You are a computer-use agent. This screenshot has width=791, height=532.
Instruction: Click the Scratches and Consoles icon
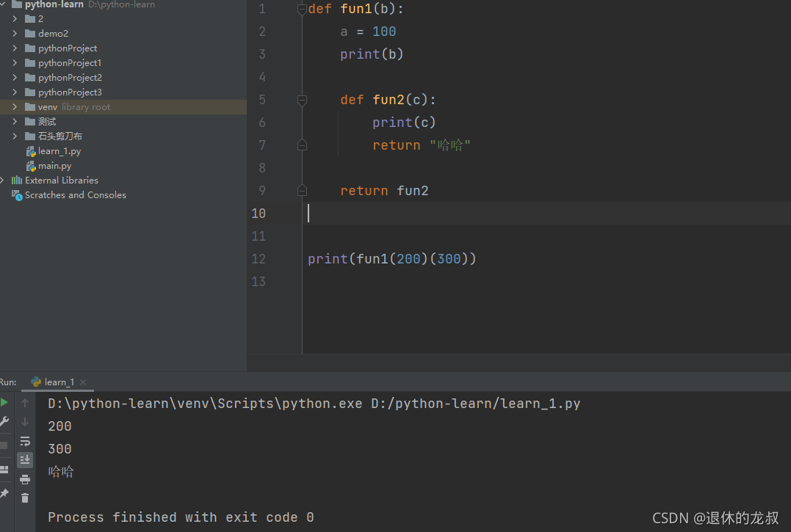17,195
